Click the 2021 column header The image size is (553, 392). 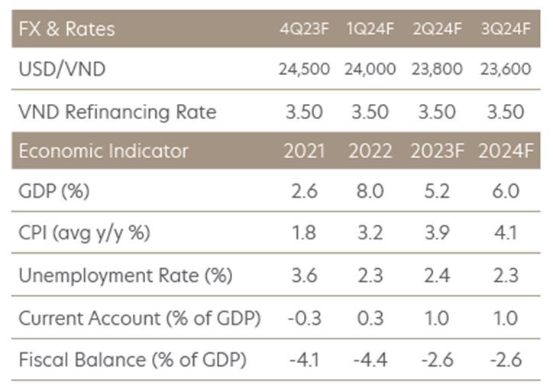pos(304,151)
